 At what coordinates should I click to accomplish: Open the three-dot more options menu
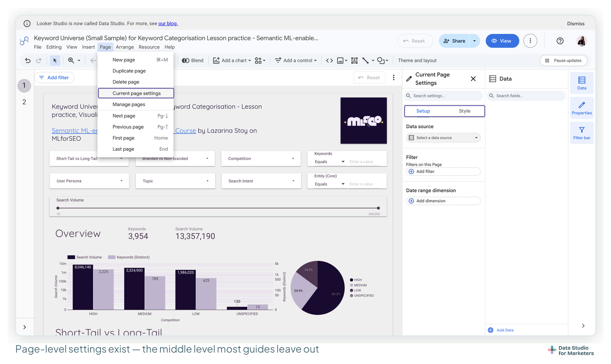[530, 41]
